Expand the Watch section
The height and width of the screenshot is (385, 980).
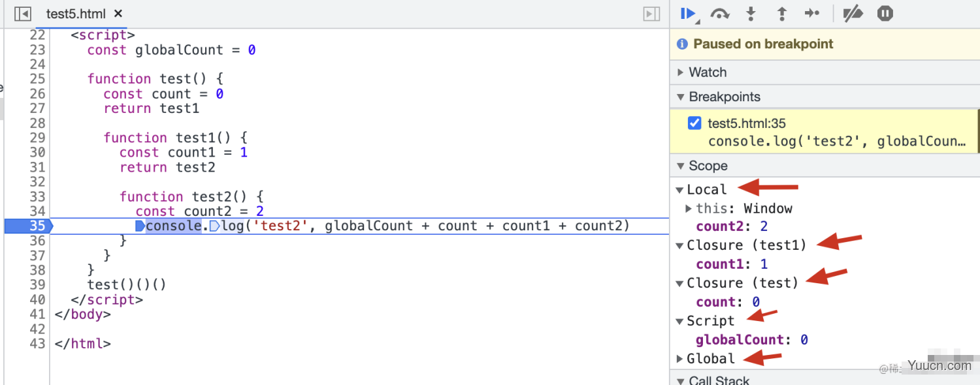(681, 72)
